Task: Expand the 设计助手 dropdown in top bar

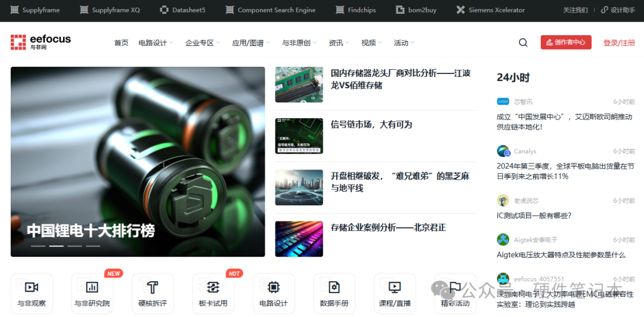Action: click(x=618, y=10)
